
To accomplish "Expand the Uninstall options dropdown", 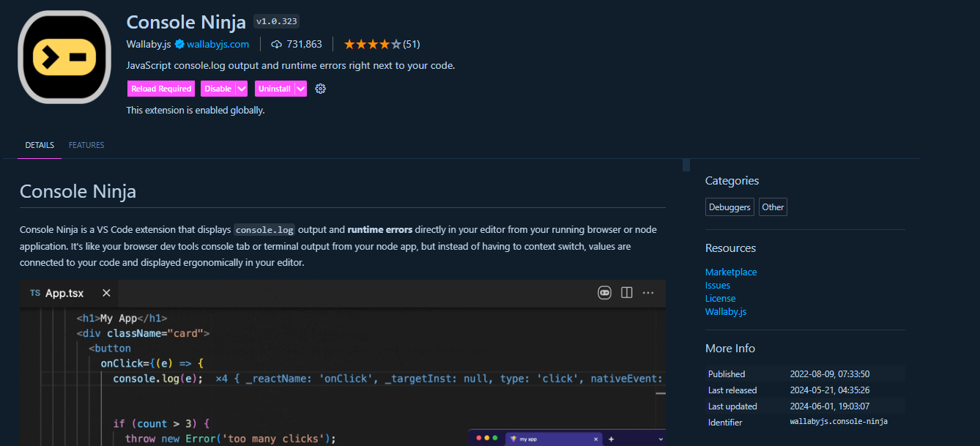I will tap(300, 88).
